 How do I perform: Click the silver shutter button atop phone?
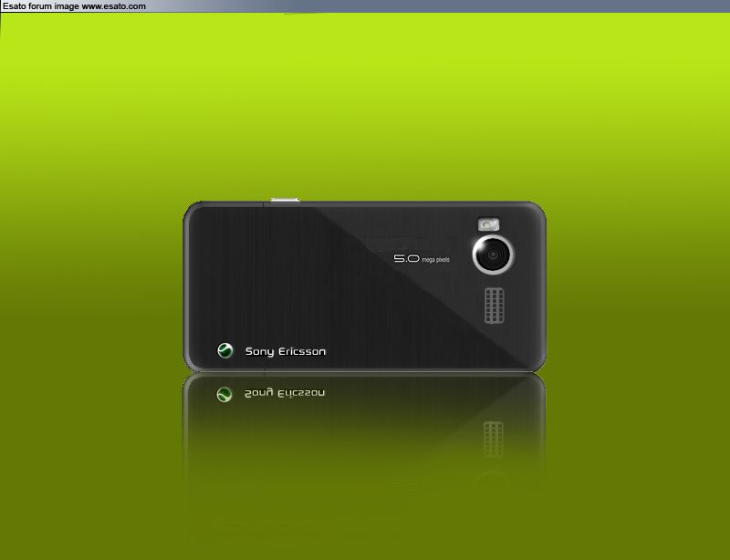click(x=285, y=200)
